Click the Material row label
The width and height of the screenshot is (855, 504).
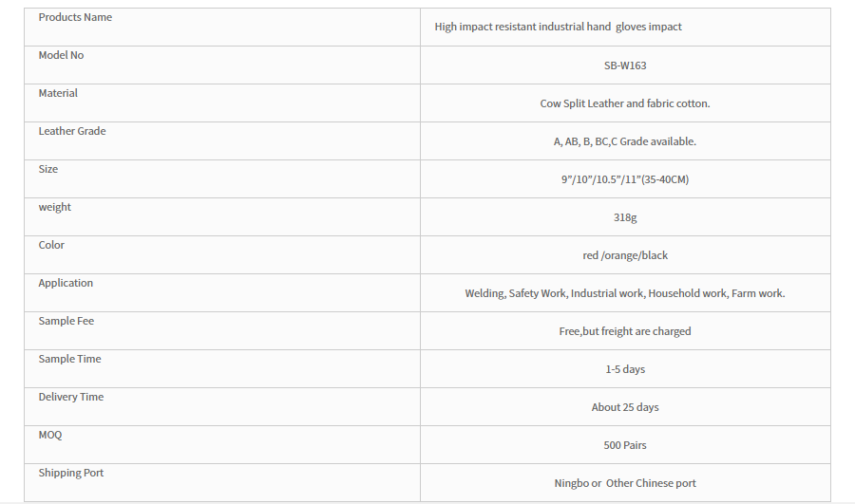point(58,93)
